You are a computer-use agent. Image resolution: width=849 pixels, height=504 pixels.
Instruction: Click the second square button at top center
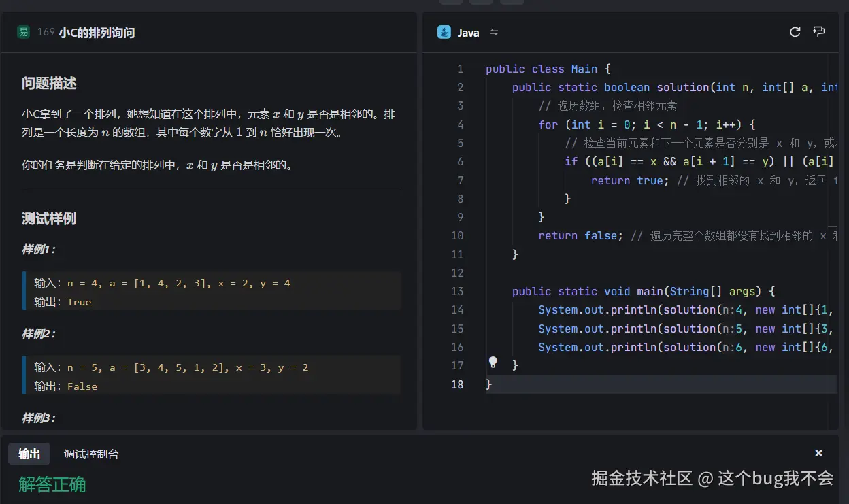[481, 2]
